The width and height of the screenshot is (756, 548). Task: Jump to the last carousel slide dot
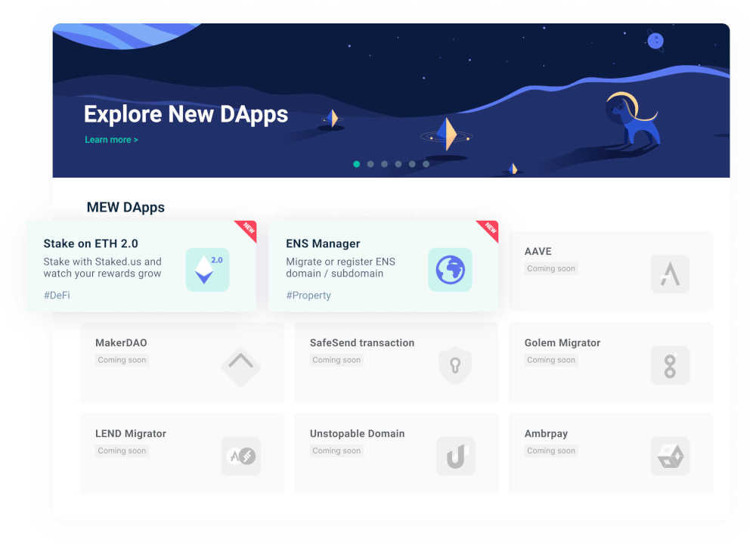coord(426,164)
